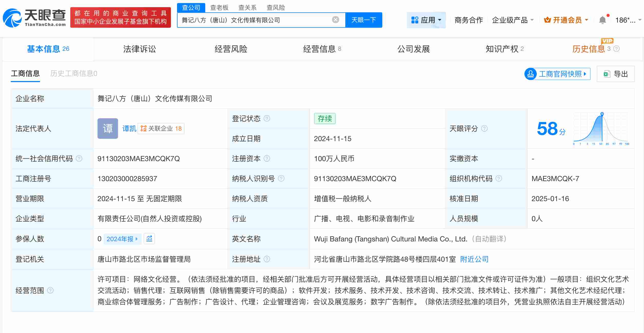Click the company search input field
The image size is (644, 333).
(257, 20)
